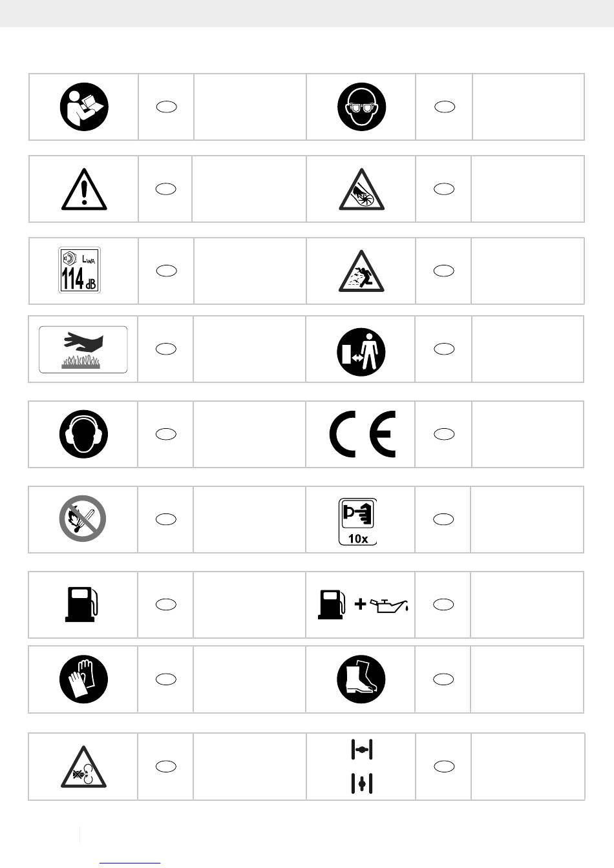Open the blue underlined link at page bottom
The image size is (614, 868).
tap(130, 862)
